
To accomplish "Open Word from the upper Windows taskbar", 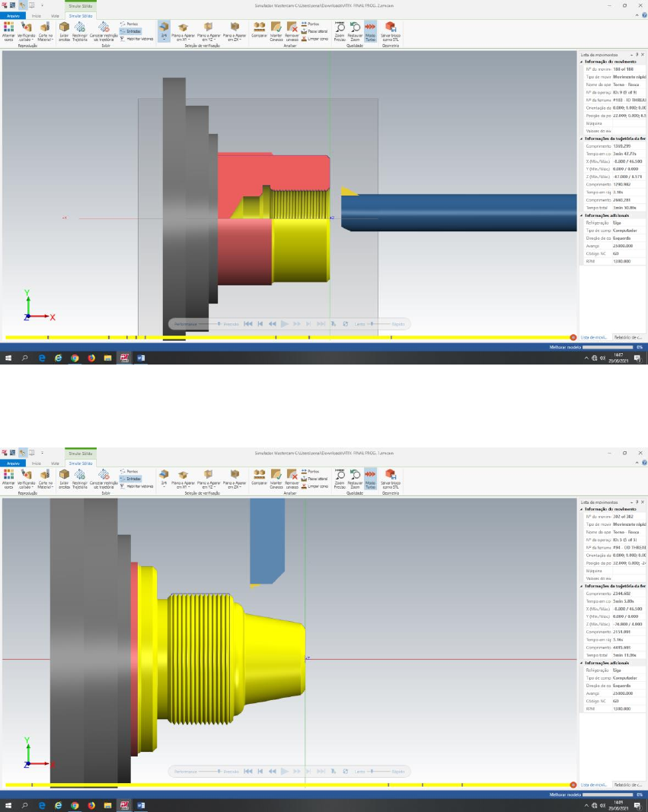I will point(141,357).
